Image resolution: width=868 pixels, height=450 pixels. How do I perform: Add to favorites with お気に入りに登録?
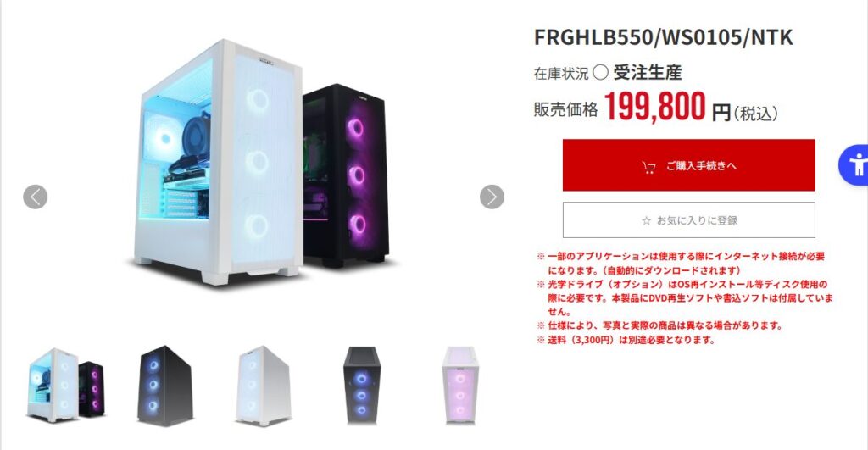pos(688,219)
